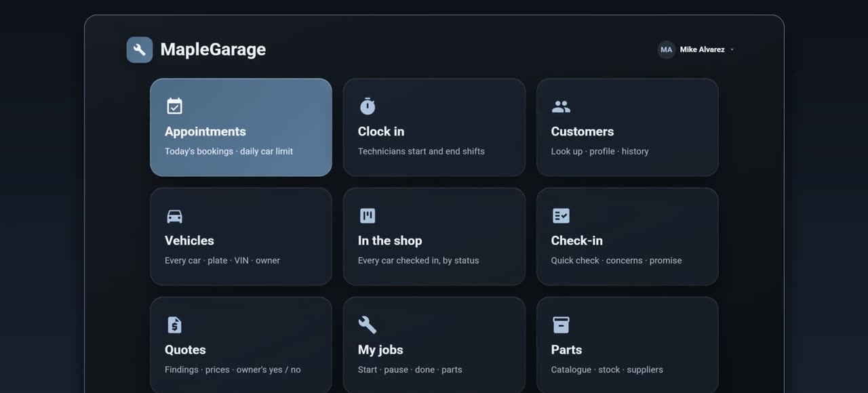Open the In the shop heading
Viewport: 868px width, 393px height.
tap(390, 241)
